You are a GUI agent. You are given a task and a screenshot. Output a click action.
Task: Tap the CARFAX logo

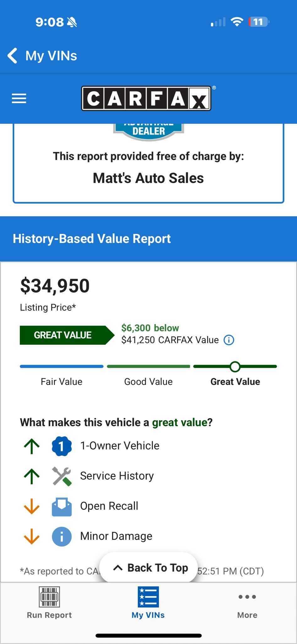point(146,98)
